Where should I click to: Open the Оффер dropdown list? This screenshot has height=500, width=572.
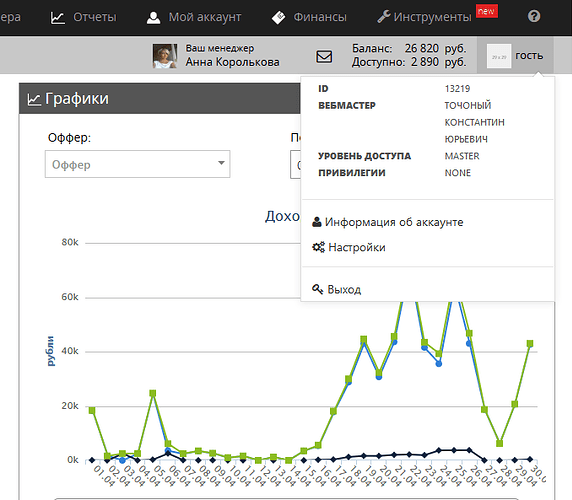coord(138,164)
